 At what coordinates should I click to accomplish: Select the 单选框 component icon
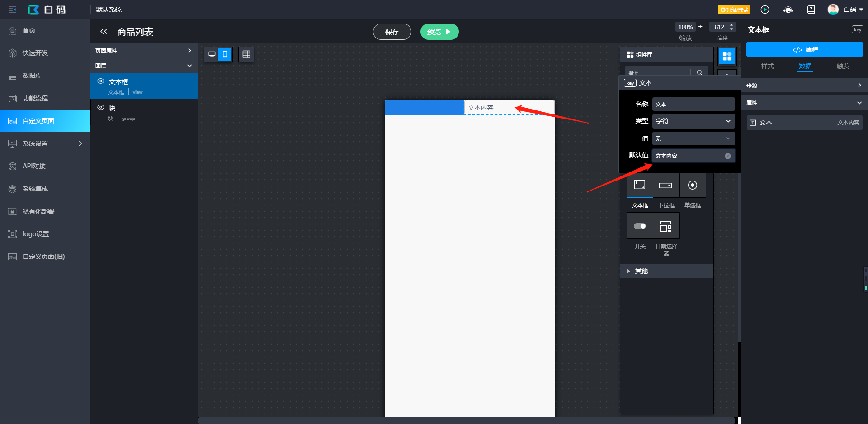pos(693,185)
